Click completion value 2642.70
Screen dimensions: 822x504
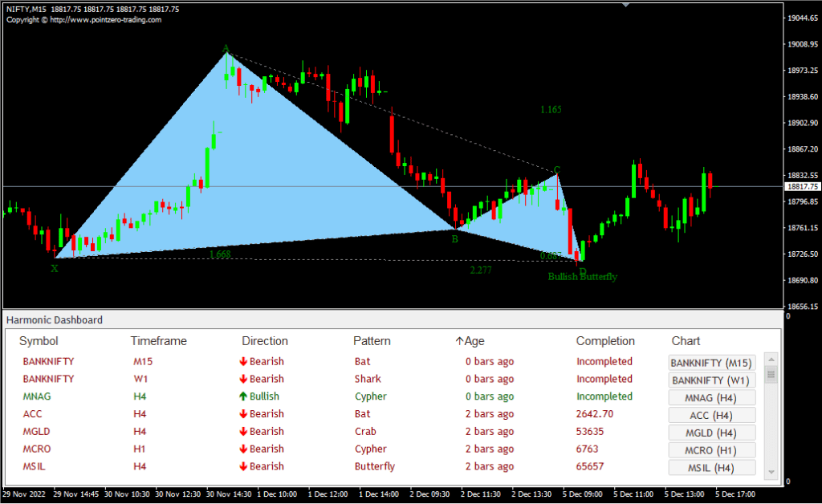(x=595, y=414)
